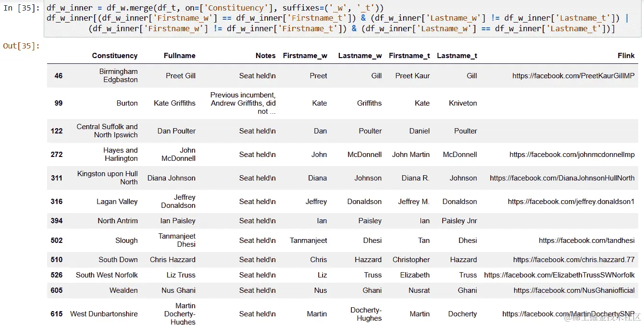Screen dimensions: 644x325
Task: Select row index 272
Action: 57,155
